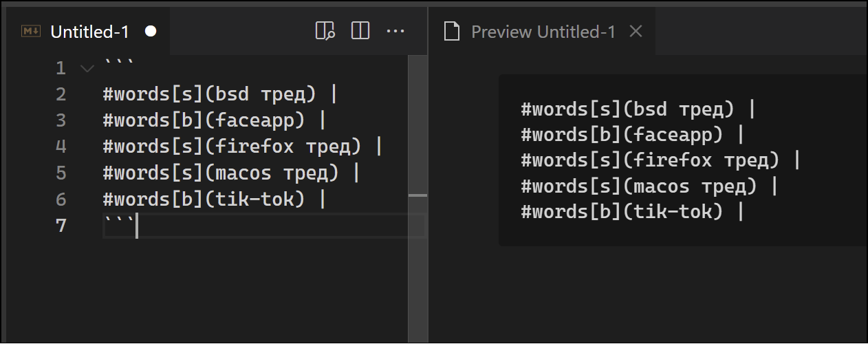Click preview line '#words[s](firefox тред) |'
This screenshot has width=868, height=344.
(x=661, y=160)
